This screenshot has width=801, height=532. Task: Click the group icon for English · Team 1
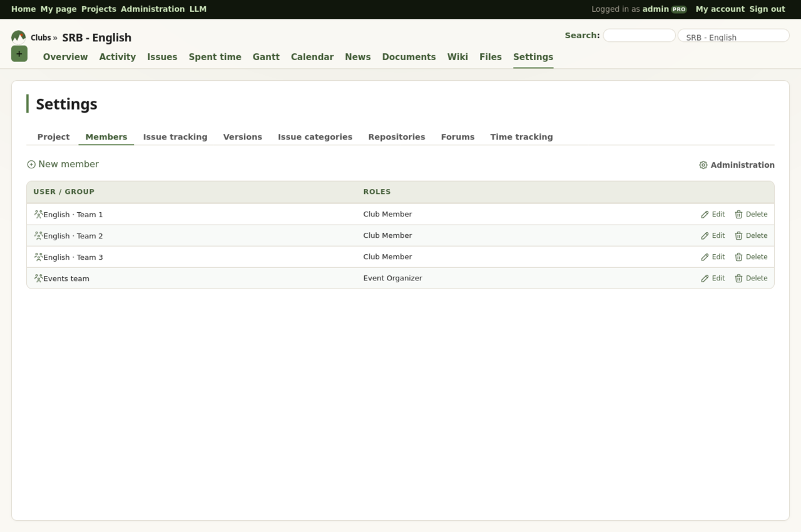click(38, 214)
